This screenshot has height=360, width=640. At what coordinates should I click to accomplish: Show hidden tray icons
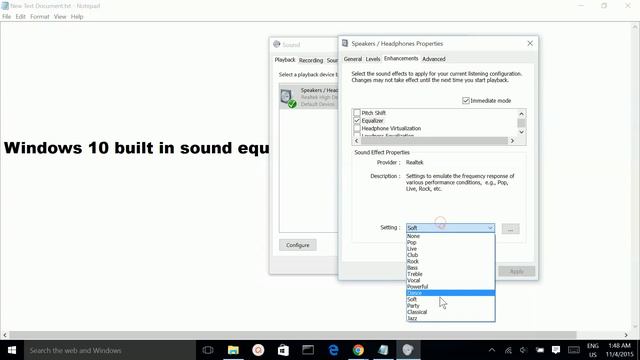point(492,350)
